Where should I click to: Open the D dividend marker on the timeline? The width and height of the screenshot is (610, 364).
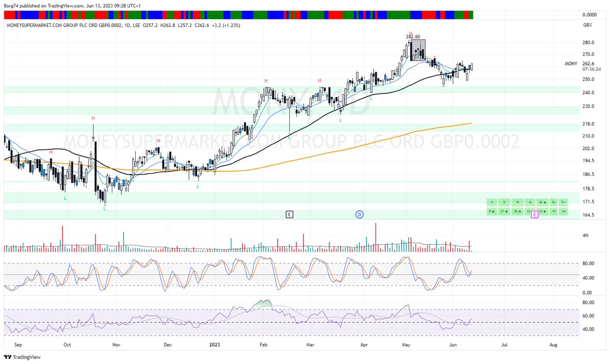tap(359, 214)
